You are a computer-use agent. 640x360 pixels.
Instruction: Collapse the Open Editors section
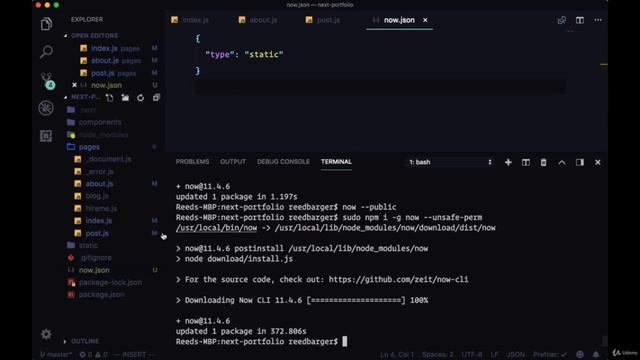point(94,36)
